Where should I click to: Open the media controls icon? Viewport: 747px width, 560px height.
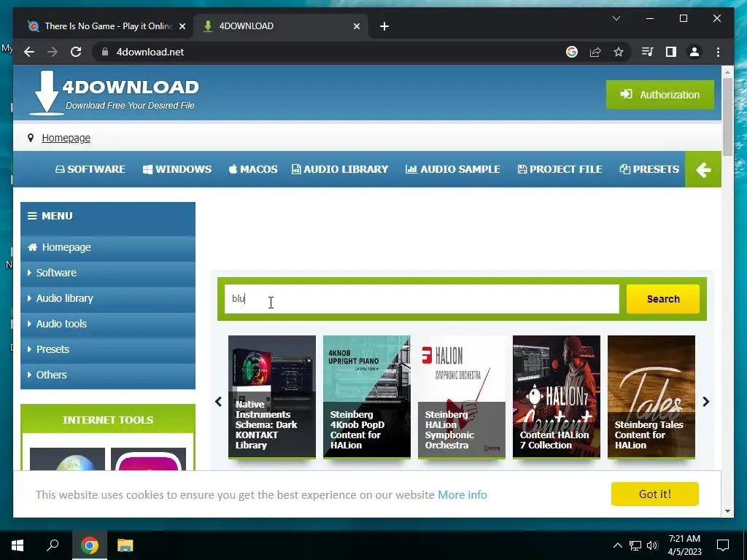(x=648, y=52)
